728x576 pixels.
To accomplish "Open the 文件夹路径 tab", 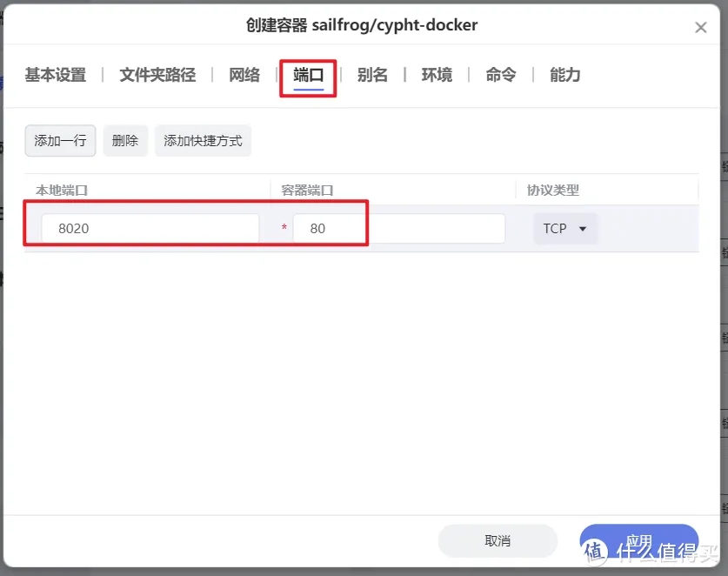I will [x=157, y=75].
